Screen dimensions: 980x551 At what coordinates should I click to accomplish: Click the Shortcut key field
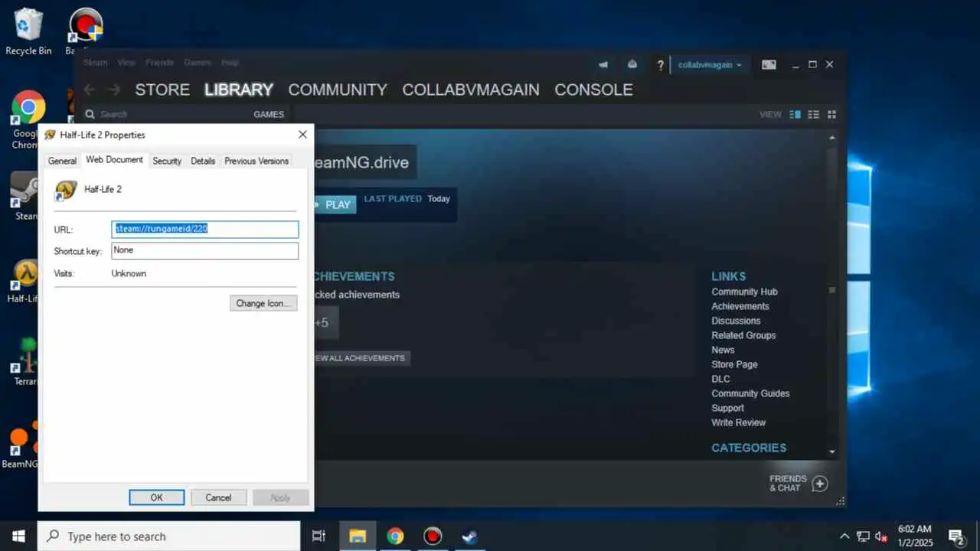tap(205, 251)
